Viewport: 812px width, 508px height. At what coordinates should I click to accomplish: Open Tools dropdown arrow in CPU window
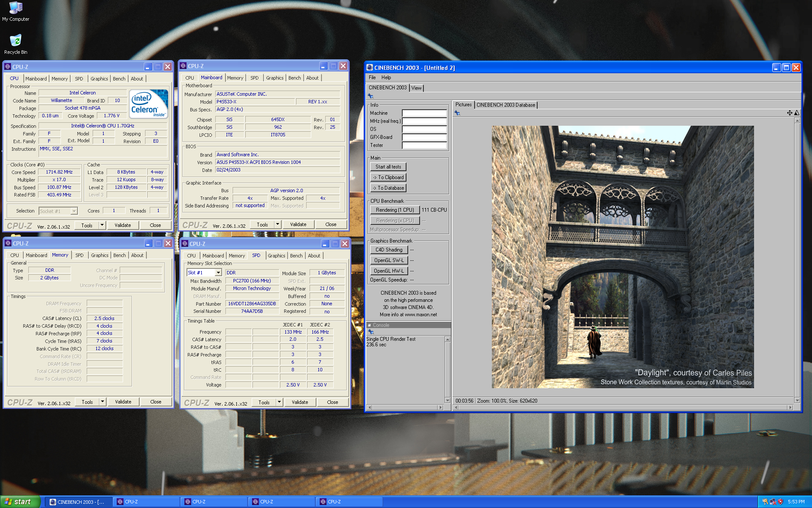point(102,226)
